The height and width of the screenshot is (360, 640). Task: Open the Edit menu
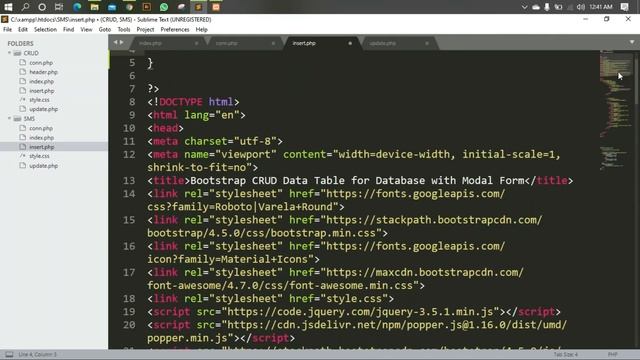pyautogui.click(x=23, y=29)
